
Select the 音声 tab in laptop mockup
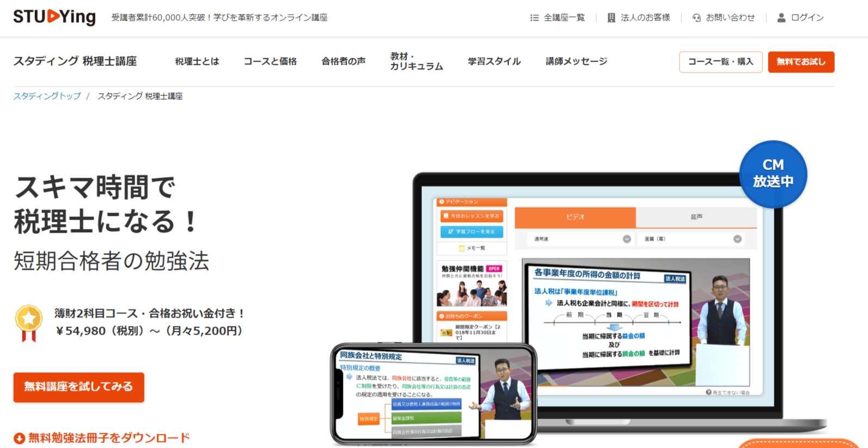pos(696,217)
